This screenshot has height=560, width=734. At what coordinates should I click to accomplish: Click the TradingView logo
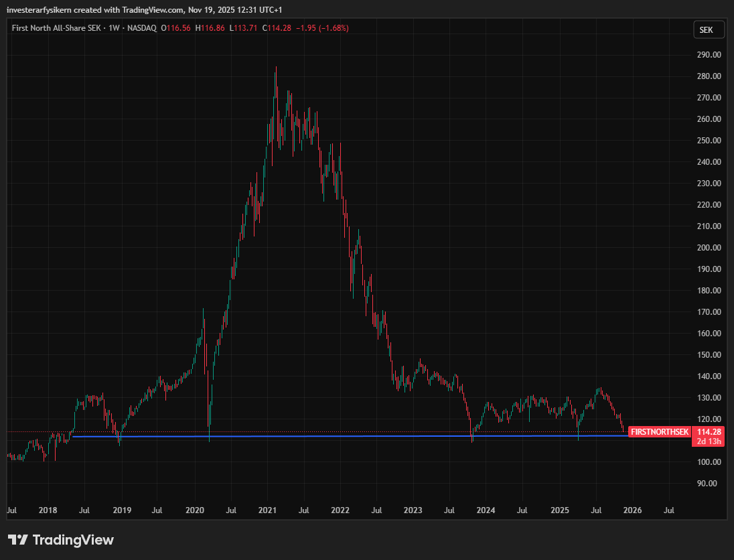point(61,540)
